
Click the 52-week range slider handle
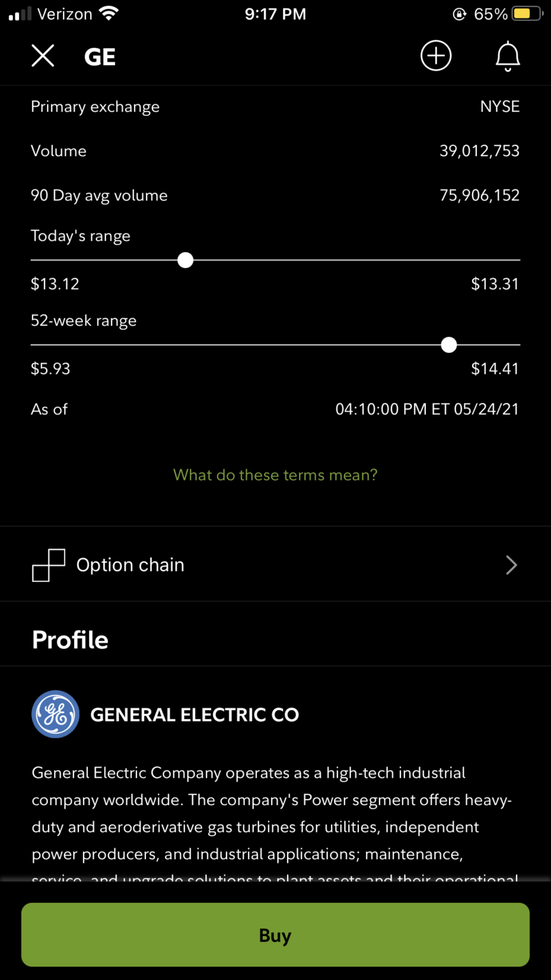click(x=449, y=345)
